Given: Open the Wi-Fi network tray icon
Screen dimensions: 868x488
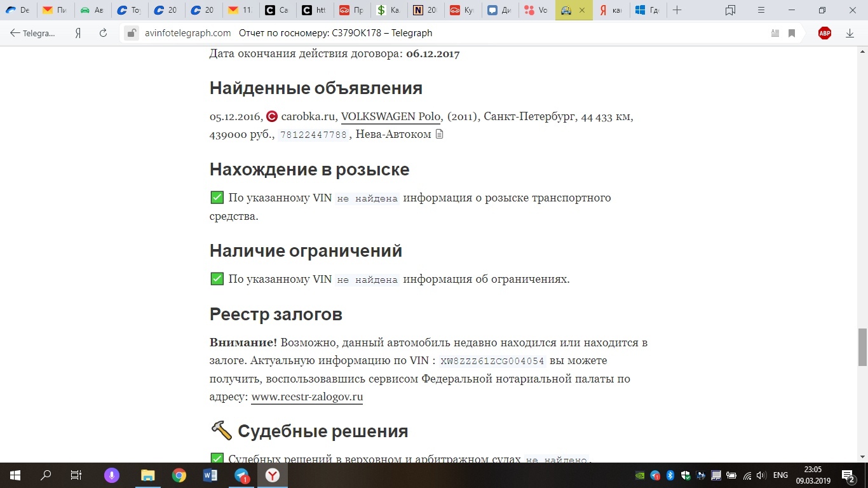Looking at the screenshot, I should pos(747,475).
